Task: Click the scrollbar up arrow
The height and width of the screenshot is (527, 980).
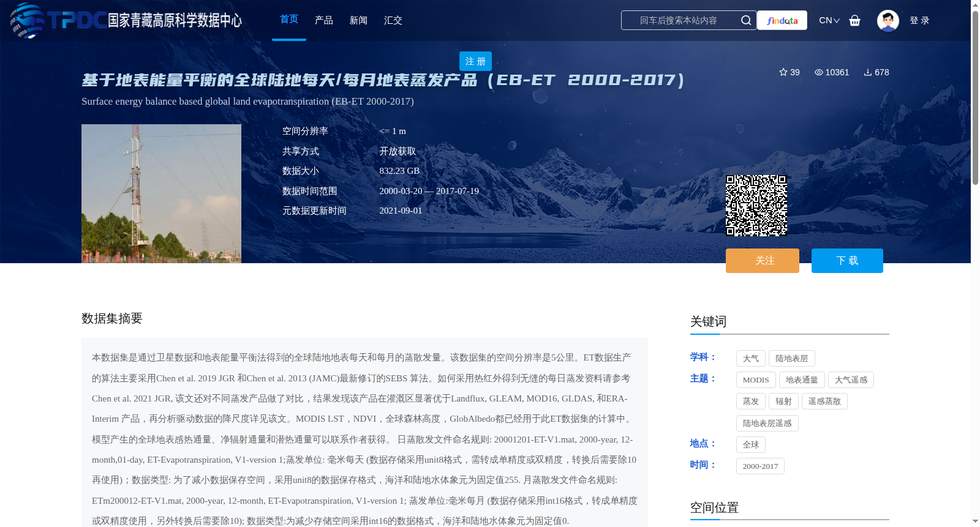Action: 975,4
